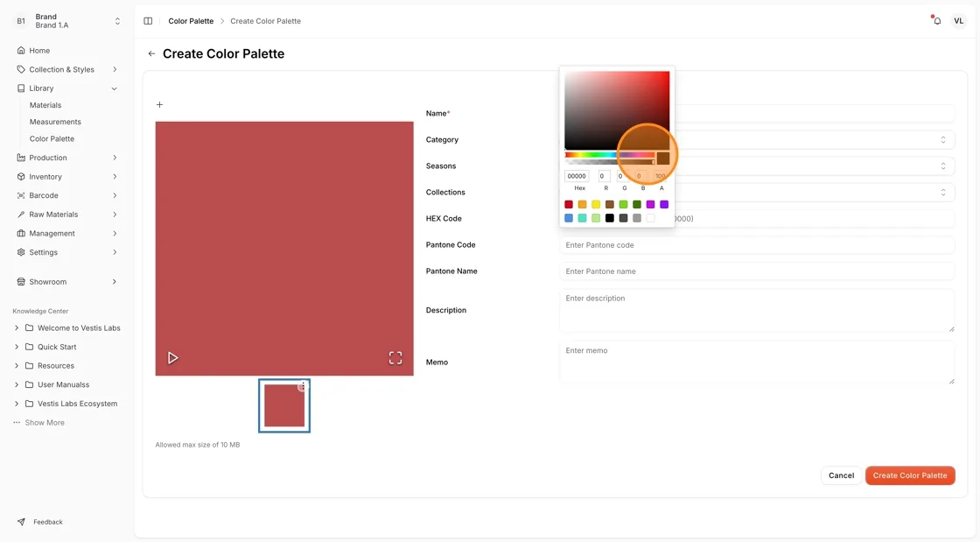Viewport: 980px width, 542px height.
Task: Click the rainbow hue slider
Action: pyautogui.click(x=609, y=154)
